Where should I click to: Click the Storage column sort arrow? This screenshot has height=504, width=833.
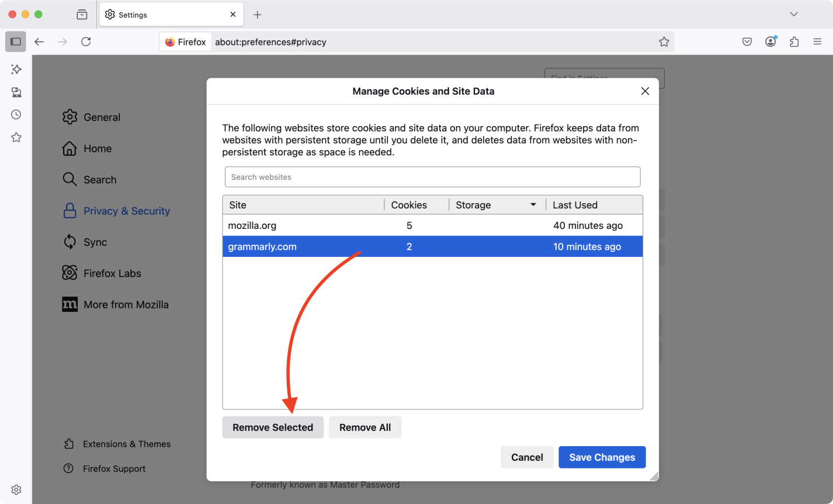533,205
